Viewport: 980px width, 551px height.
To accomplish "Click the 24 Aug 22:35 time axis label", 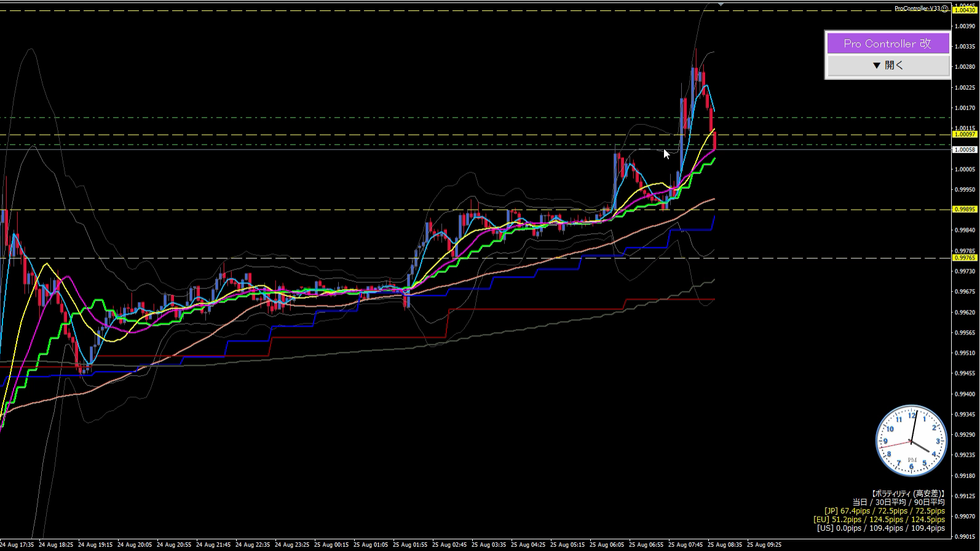I will click(253, 545).
